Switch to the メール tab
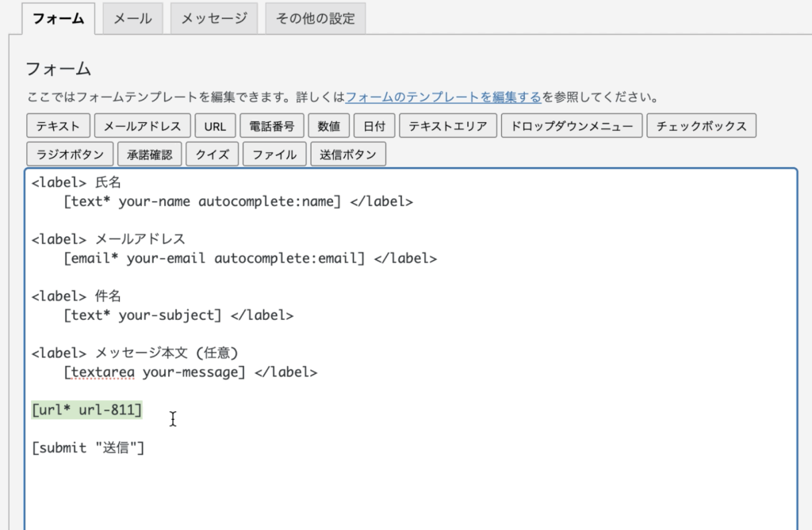 click(x=132, y=18)
